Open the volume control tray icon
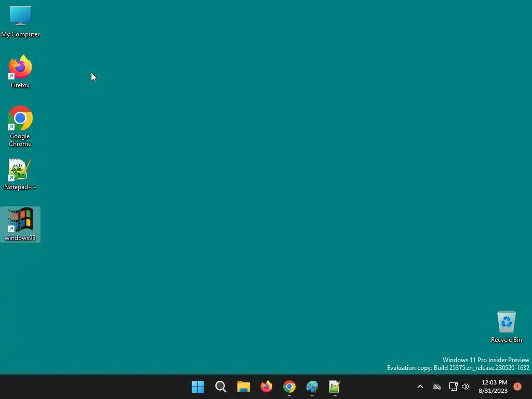Screen dimensions: 532x399 [465, 387]
